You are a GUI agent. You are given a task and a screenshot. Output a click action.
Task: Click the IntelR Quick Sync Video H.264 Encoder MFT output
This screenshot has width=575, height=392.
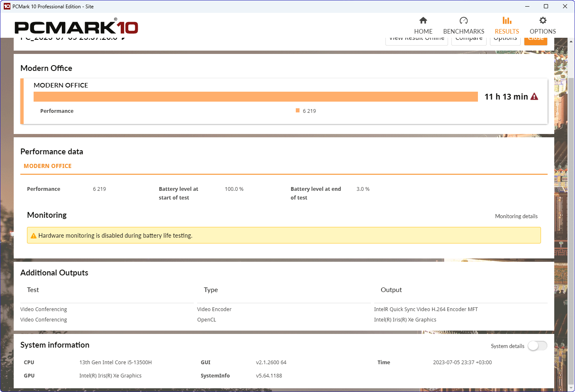click(426, 309)
